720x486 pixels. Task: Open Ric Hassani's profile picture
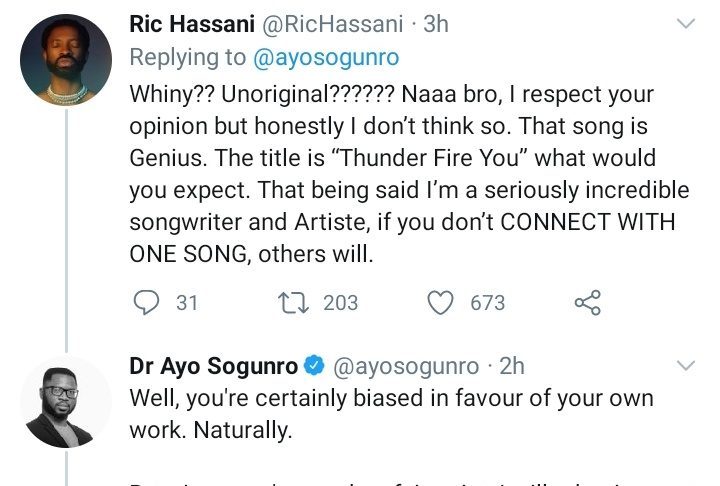(65, 60)
